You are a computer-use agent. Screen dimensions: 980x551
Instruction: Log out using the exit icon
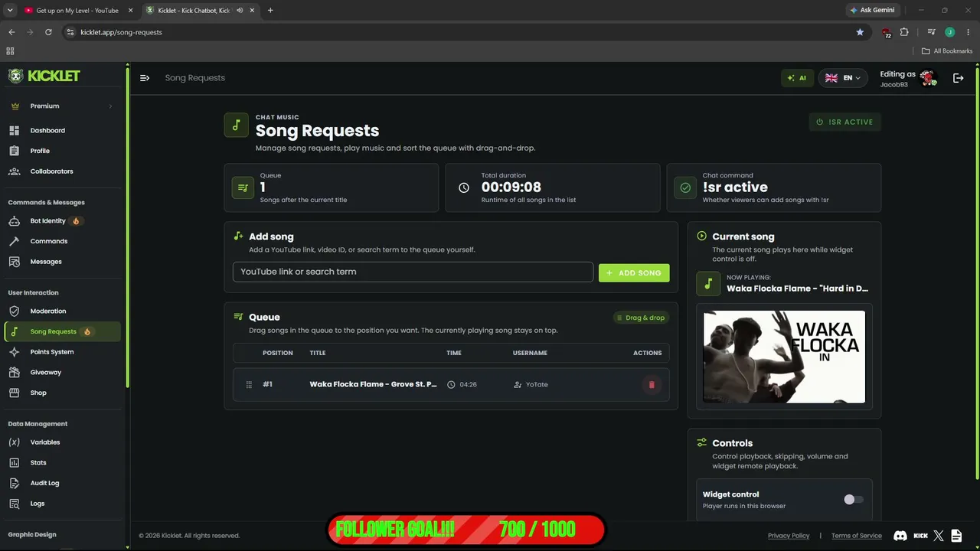958,78
